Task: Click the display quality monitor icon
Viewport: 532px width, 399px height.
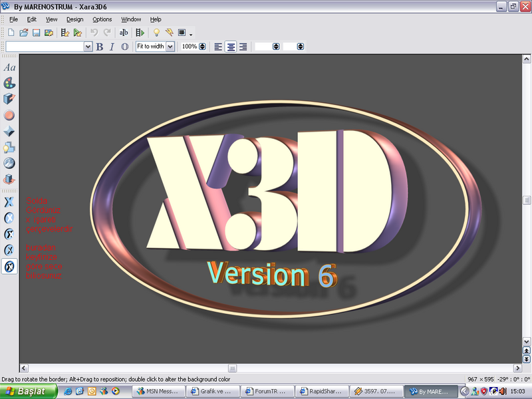Action: coord(182,33)
